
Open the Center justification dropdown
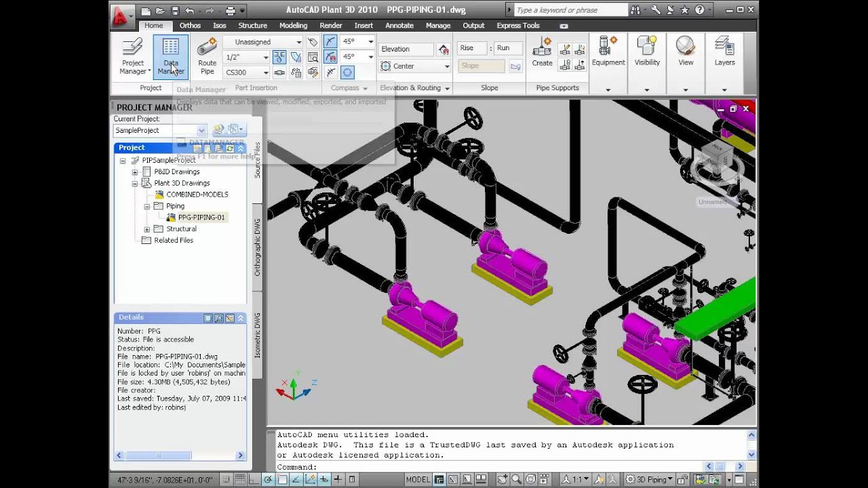pyautogui.click(x=414, y=66)
